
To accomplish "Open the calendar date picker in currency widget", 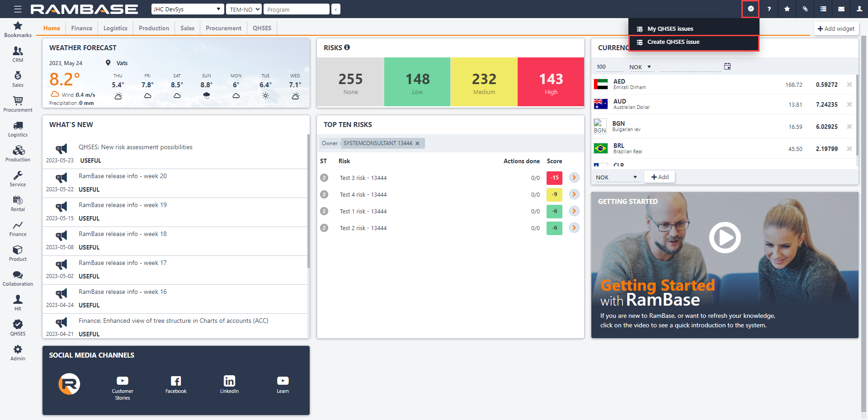I will (727, 66).
